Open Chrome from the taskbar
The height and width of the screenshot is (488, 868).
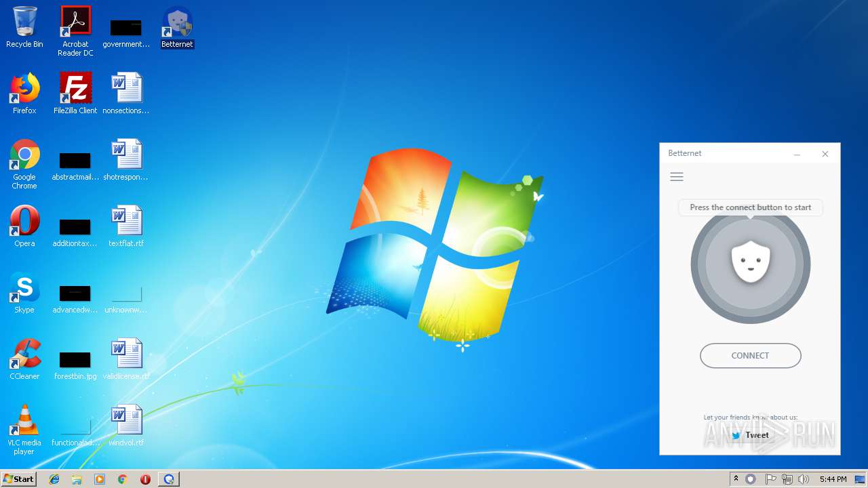pos(123,479)
